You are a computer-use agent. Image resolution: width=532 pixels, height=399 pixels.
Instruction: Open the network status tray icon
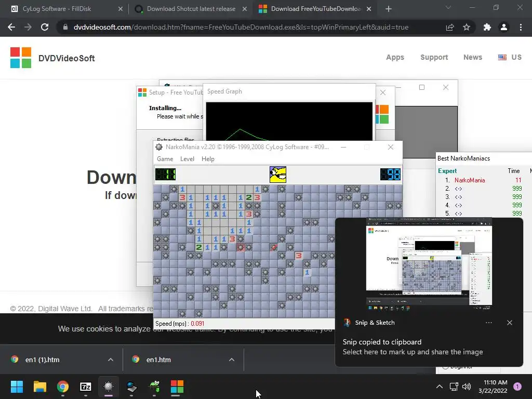[x=454, y=387]
